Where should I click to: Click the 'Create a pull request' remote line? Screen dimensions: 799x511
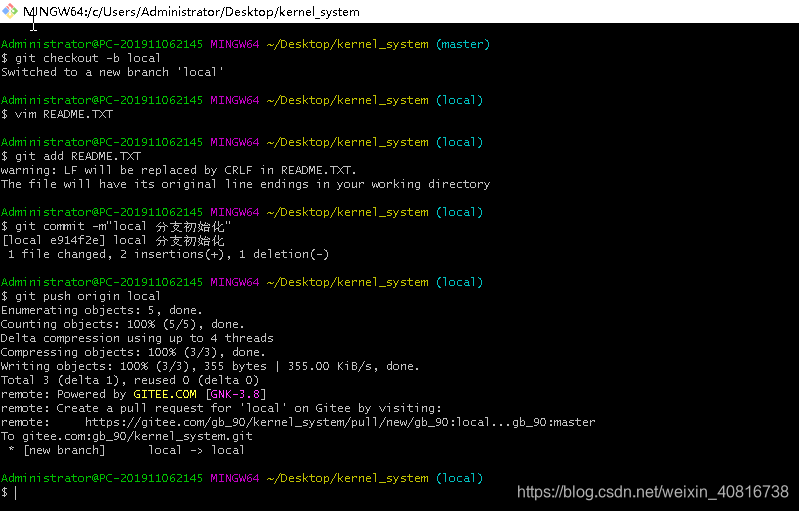[x=221, y=408]
